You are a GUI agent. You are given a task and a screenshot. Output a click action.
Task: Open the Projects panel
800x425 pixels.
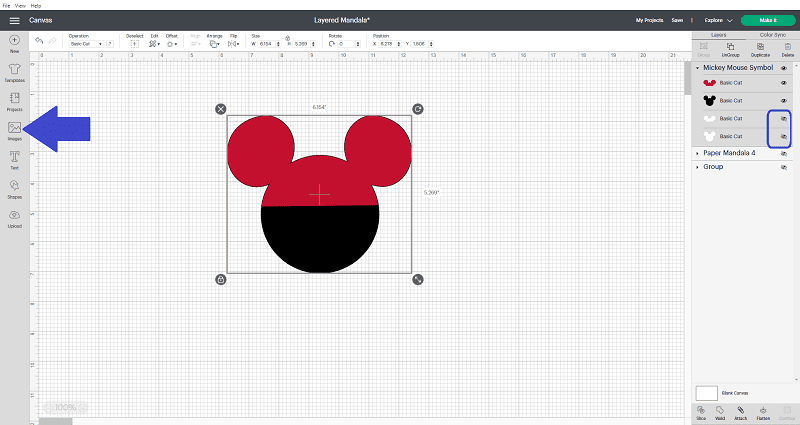14,102
